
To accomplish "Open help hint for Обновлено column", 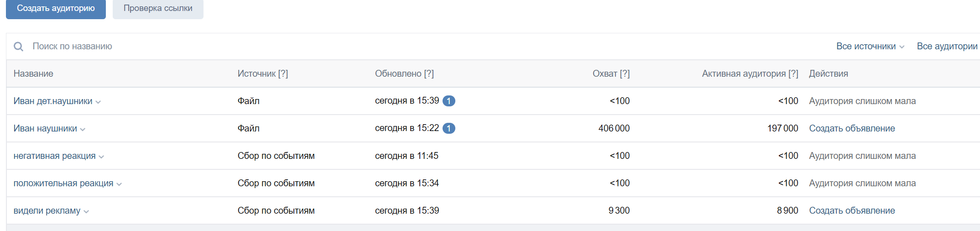I will (x=429, y=73).
